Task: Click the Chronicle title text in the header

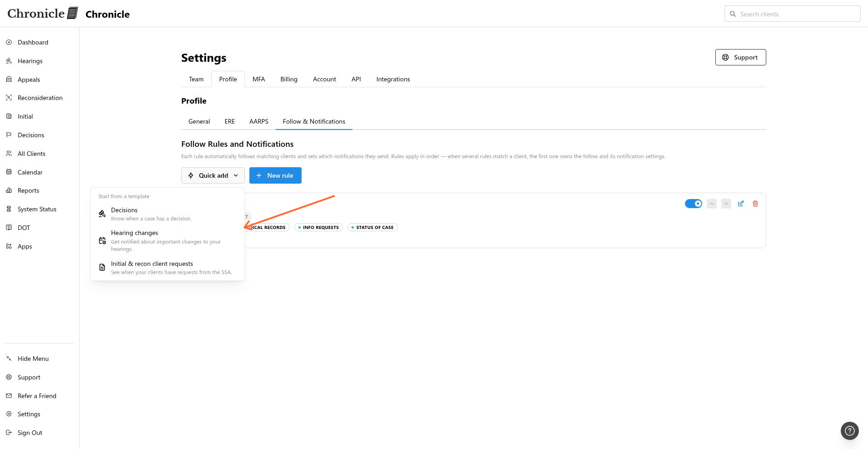Action: 108,14
